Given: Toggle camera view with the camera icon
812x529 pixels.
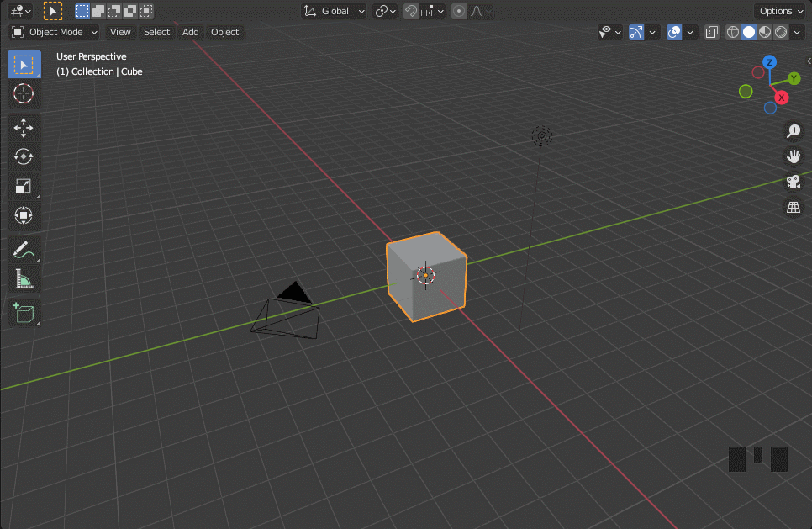Looking at the screenshot, I should coord(794,182).
